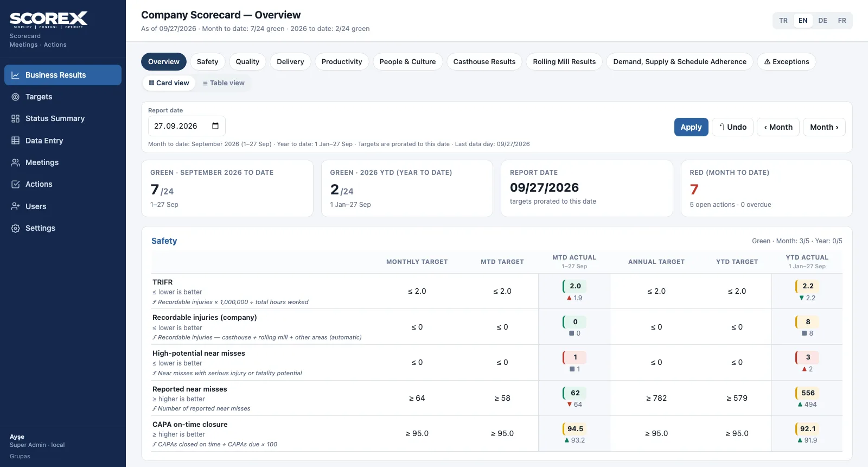Open Business Results chart icon in sidebar
The width and height of the screenshot is (868, 467).
point(16,75)
